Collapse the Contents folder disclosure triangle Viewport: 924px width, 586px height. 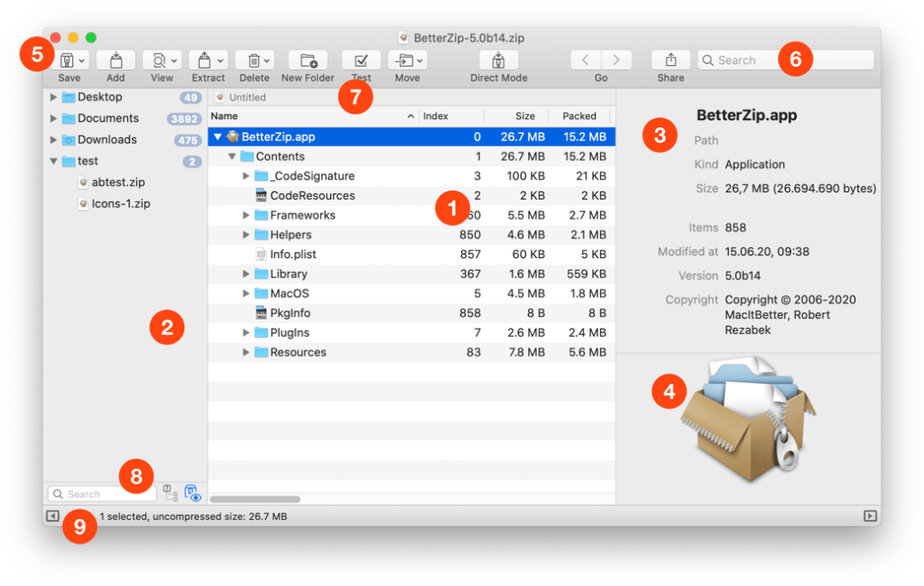231,155
